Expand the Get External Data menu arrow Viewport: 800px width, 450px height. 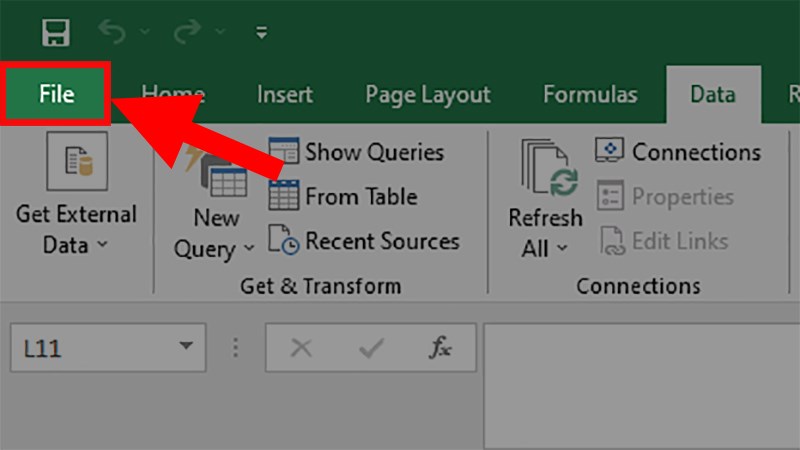click(x=103, y=244)
